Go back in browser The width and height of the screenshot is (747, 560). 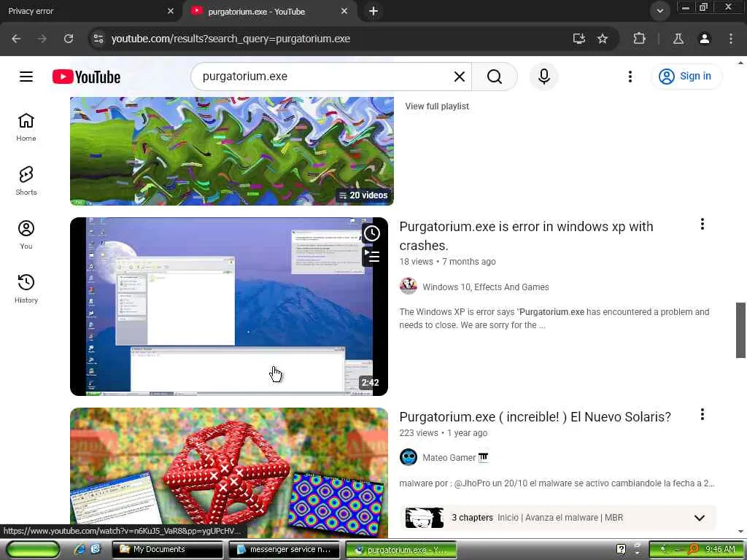click(16, 39)
